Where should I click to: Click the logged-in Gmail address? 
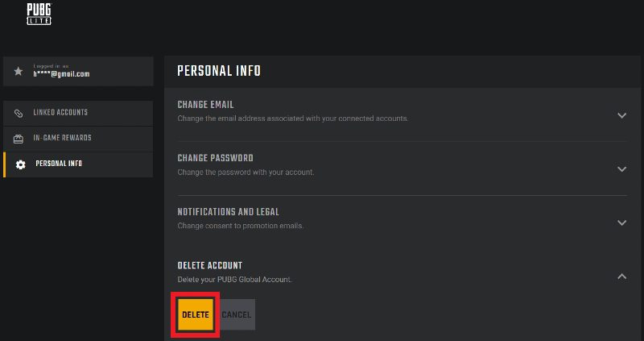coord(61,74)
